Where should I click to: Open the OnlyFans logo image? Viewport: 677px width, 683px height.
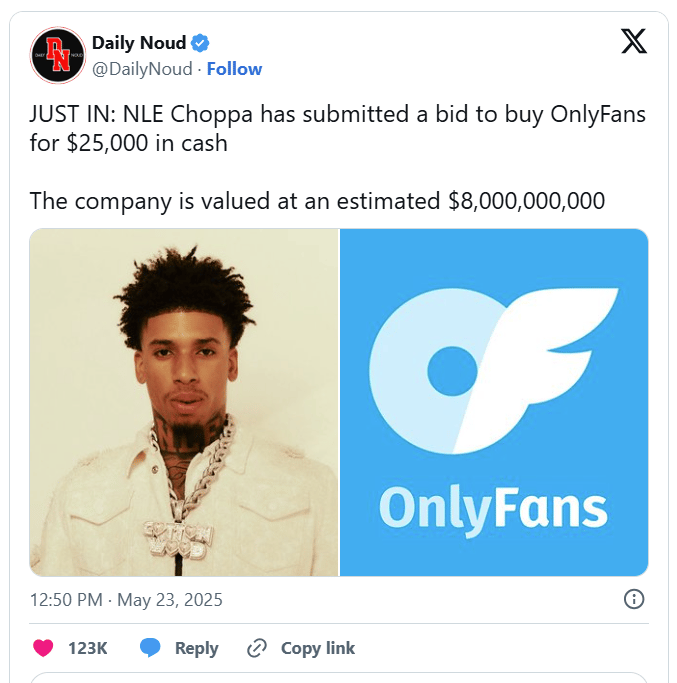click(494, 402)
